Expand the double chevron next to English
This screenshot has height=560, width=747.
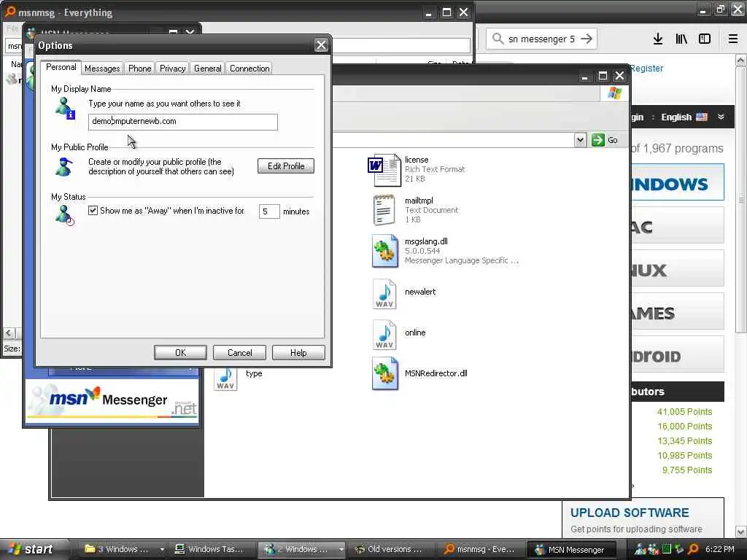721,117
